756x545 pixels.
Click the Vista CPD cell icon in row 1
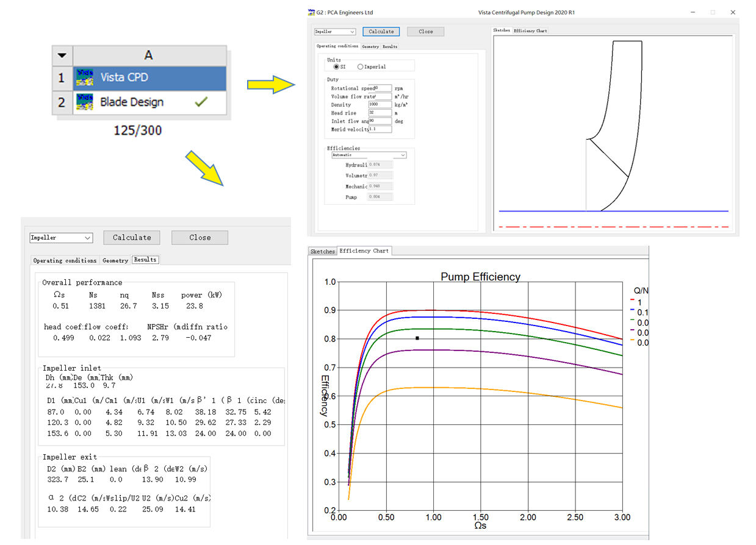(x=85, y=78)
